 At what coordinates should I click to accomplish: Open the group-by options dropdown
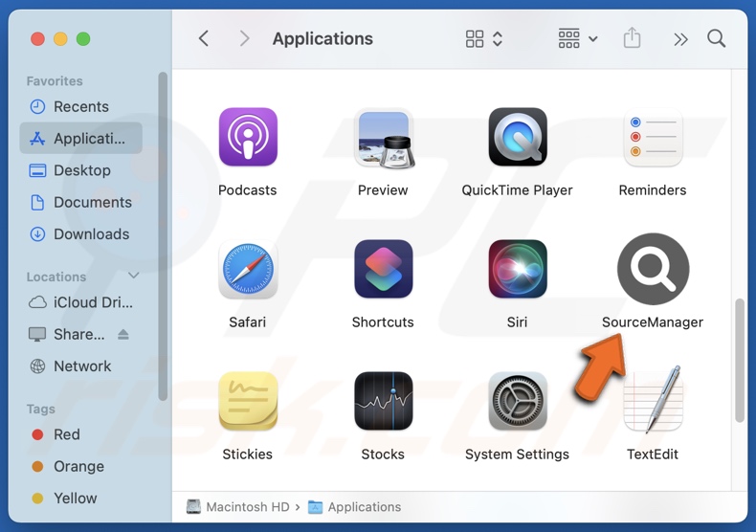(x=578, y=38)
